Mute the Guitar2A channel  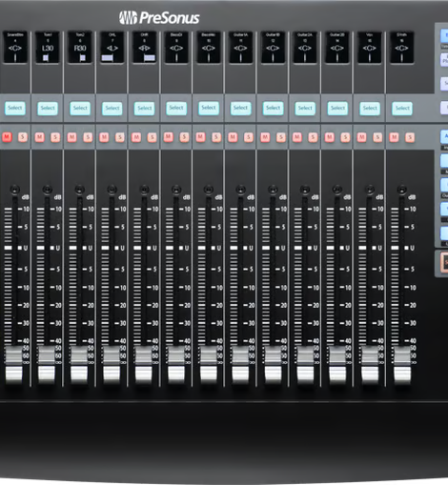tap(297, 137)
